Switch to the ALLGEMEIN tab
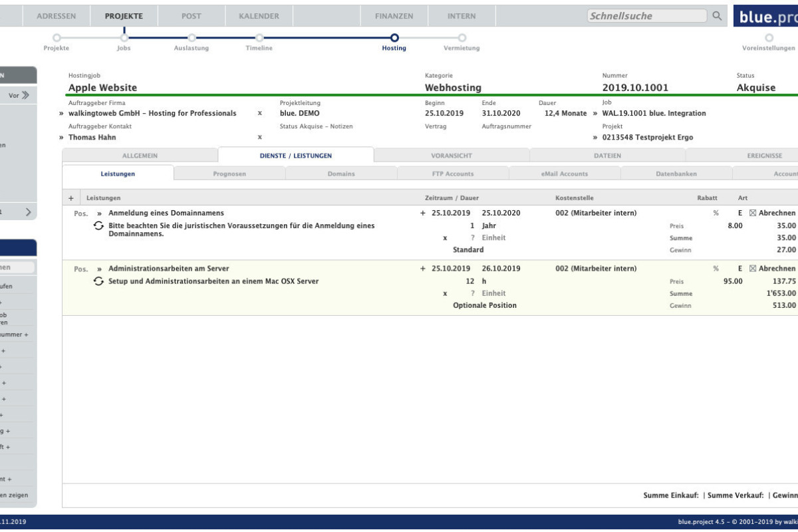Screen dimensions: 798x532 click(140, 156)
